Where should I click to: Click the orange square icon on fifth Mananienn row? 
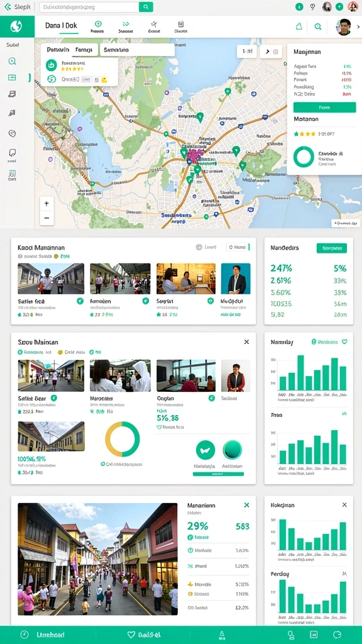[190, 594]
